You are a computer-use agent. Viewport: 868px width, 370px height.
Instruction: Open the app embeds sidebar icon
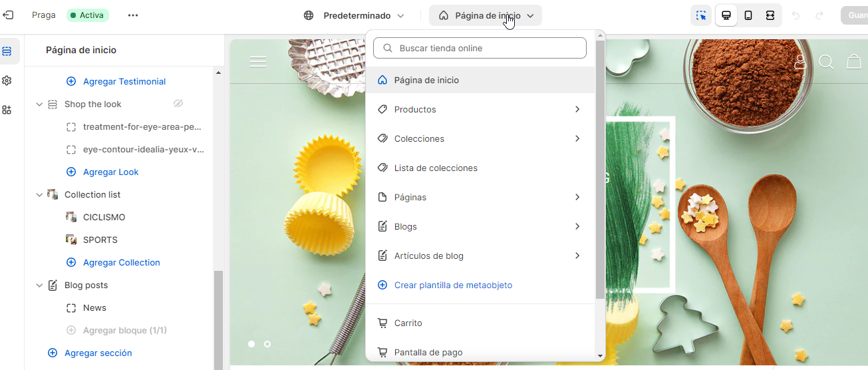[7, 110]
